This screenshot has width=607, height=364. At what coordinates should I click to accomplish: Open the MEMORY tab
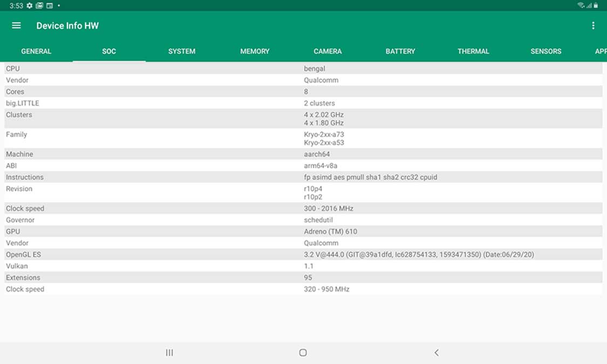point(255,51)
